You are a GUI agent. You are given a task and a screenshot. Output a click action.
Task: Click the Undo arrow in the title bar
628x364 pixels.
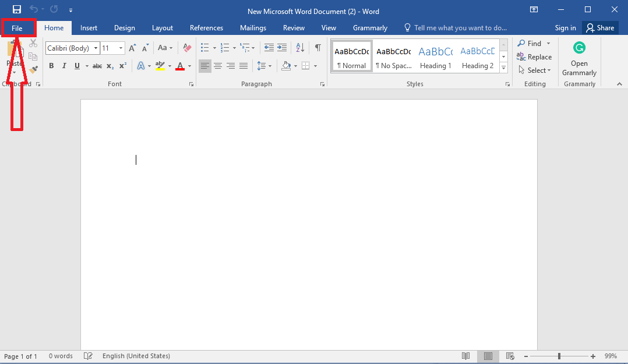coord(34,9)
